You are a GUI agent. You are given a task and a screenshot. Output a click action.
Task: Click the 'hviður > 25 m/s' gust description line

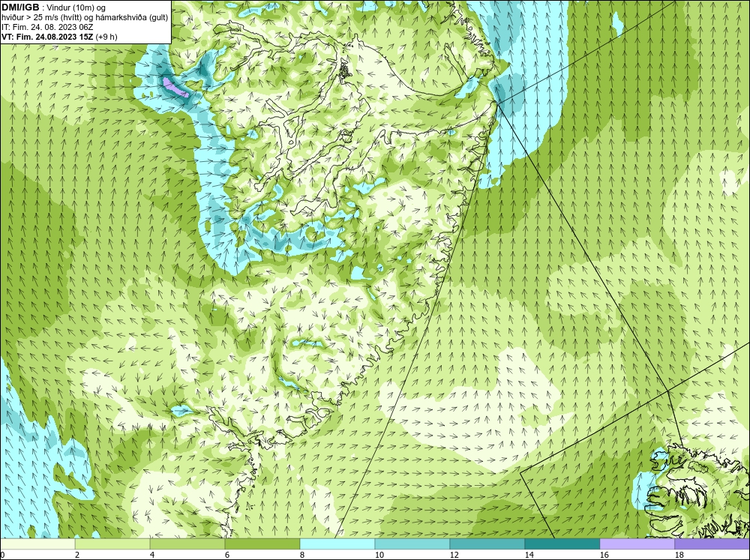click(85, 18)
